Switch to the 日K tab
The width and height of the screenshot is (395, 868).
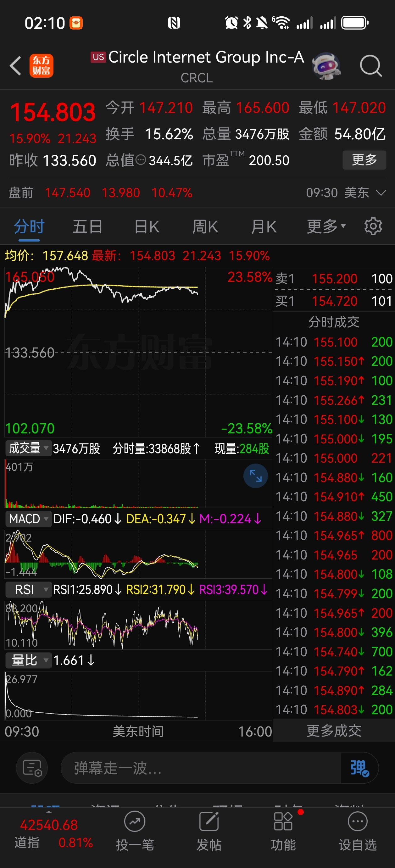coord(147,226)
